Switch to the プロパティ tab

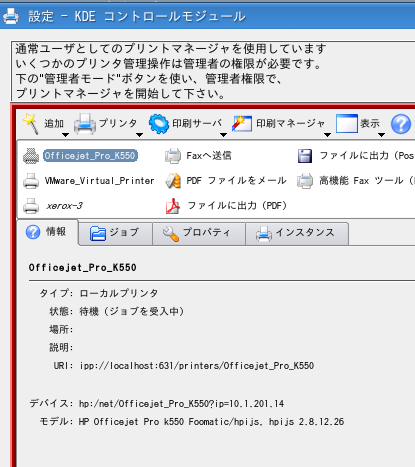click(x=199, y=233)
